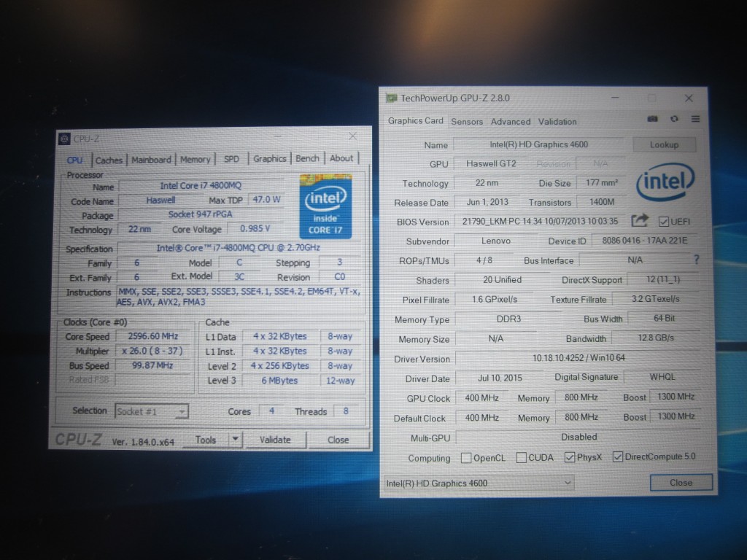The width and height of the screenshot is (747, 560).
Task: Click the Close button in CPU-Z
Action: (338, 440)
